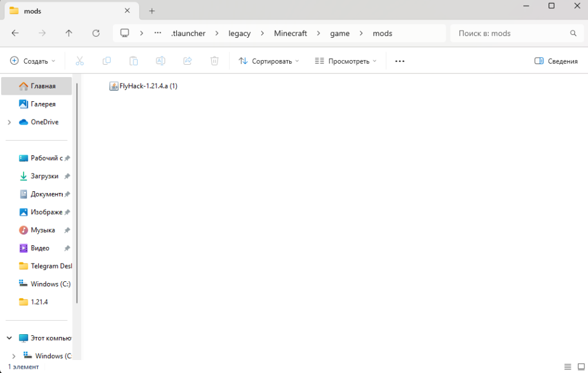Close the mods tab
The width and height of the screenshot is (588, 373).
point(127,11)
